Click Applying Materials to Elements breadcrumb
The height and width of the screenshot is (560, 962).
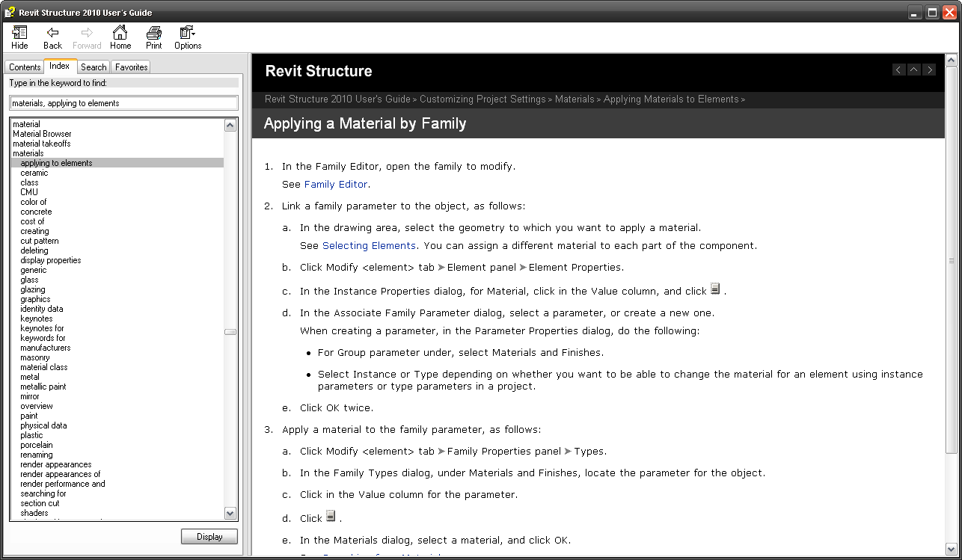point(671,99)
